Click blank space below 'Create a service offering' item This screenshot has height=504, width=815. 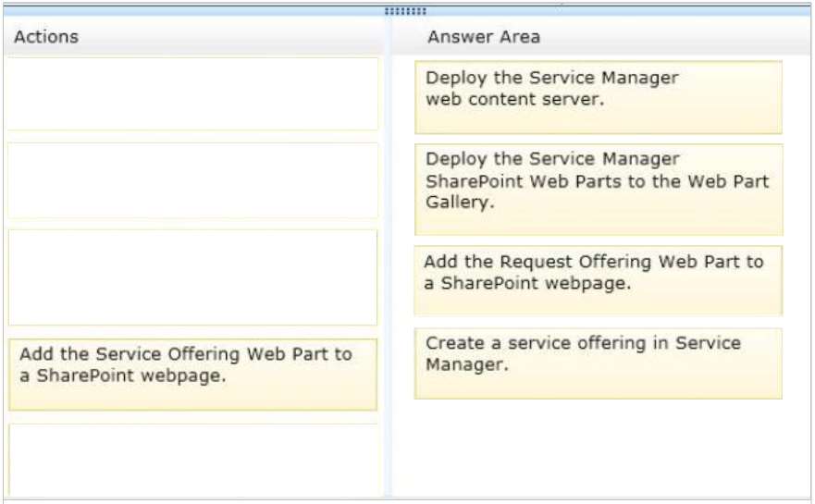599,449
